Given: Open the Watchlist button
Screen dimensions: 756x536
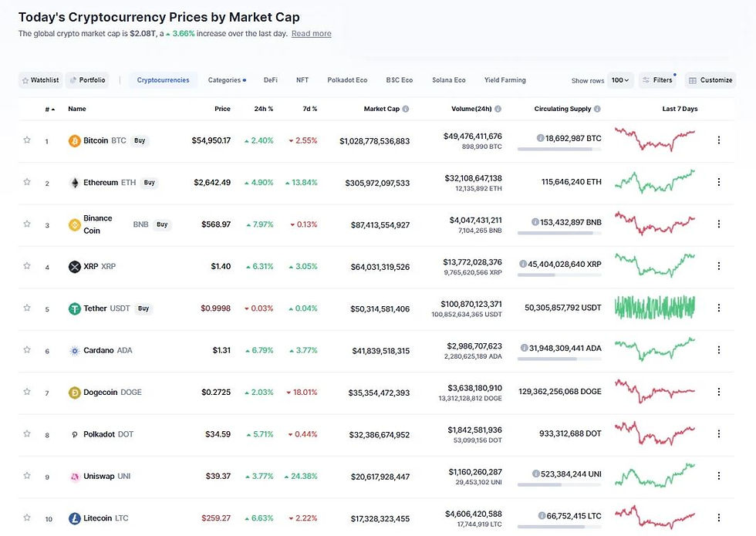Looking at the screenshot, I should tap(40, 80).
